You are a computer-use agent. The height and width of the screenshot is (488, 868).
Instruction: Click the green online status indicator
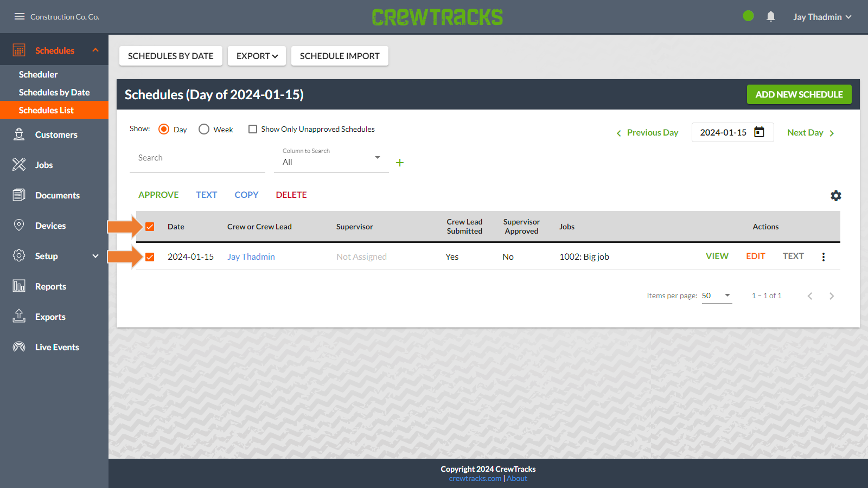(748, 16)
